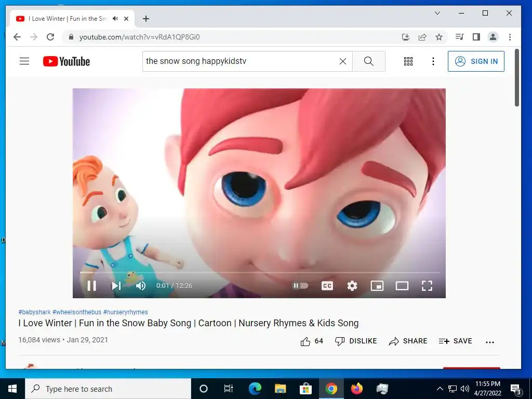The height and width of the screenshot is (399, 532).
Task: Open YouTube apps grid
Action: tap(408, 61)
